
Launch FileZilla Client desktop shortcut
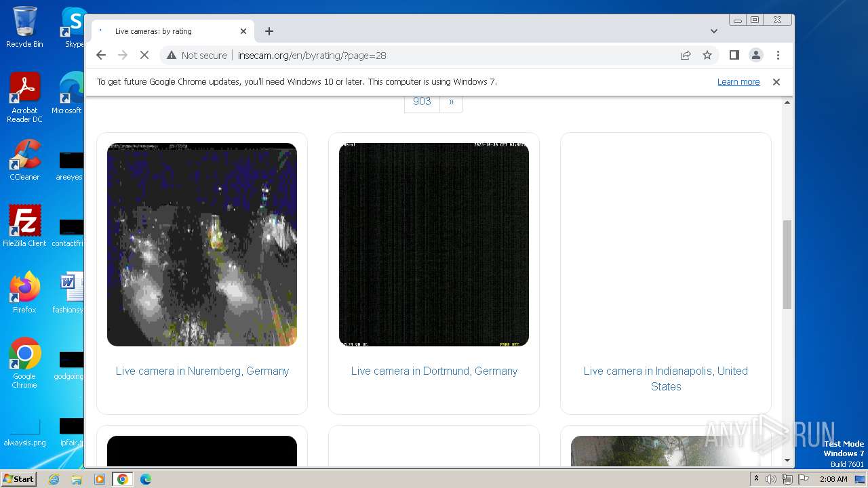tap(24, 226)
